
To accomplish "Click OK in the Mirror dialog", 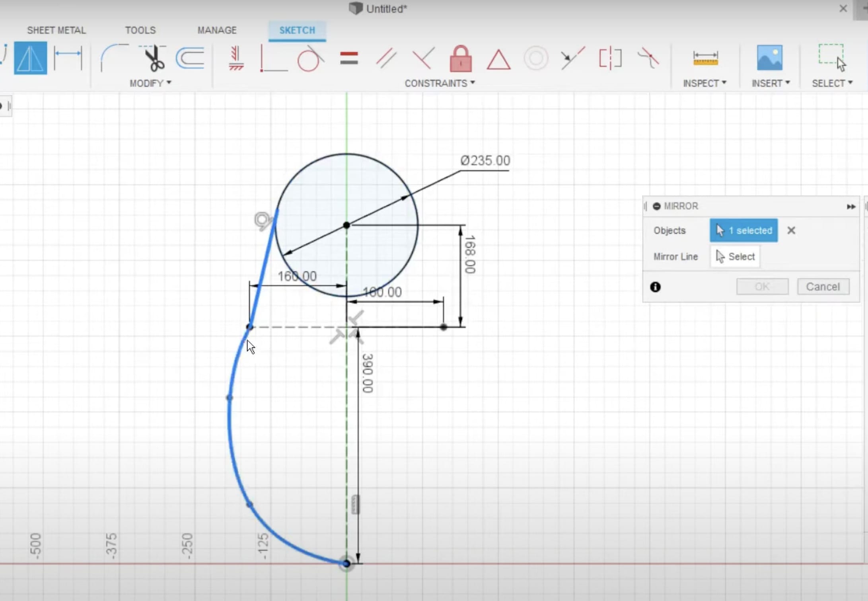I will [x=762, y=287].
